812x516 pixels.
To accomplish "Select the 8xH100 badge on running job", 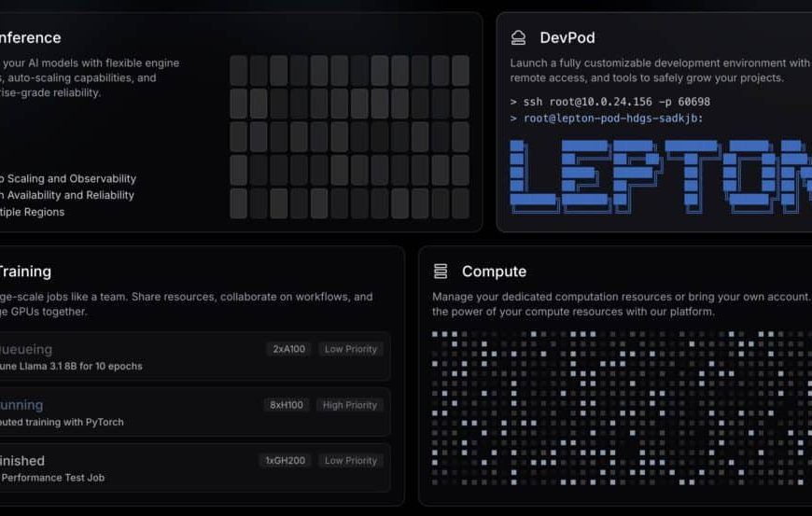I will pos(287,405).
